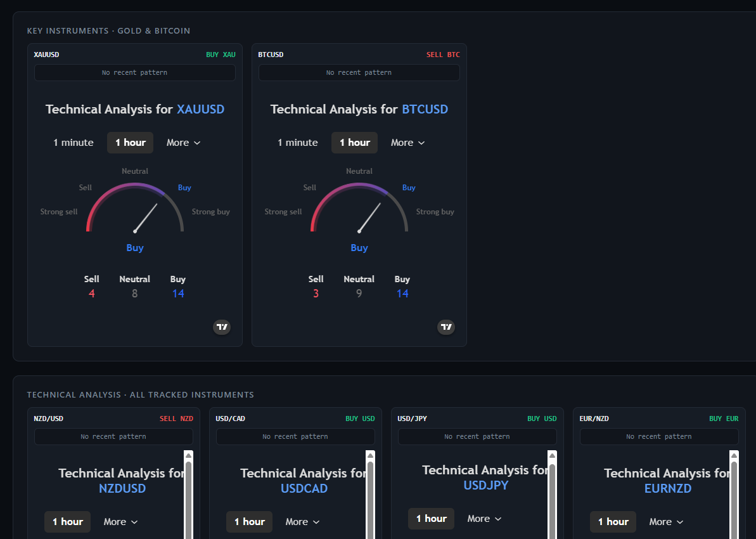
Task: Click XAUUSD sell count 4
Action: [92, 294]
